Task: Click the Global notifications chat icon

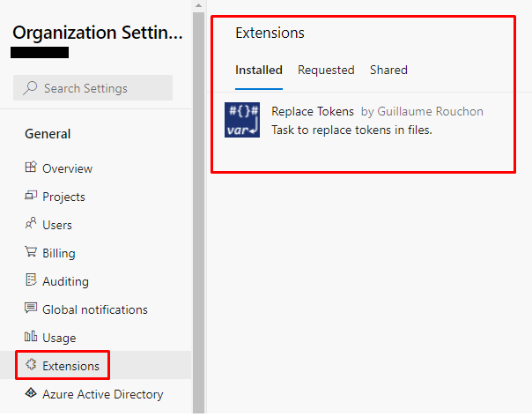Action: 31,309
